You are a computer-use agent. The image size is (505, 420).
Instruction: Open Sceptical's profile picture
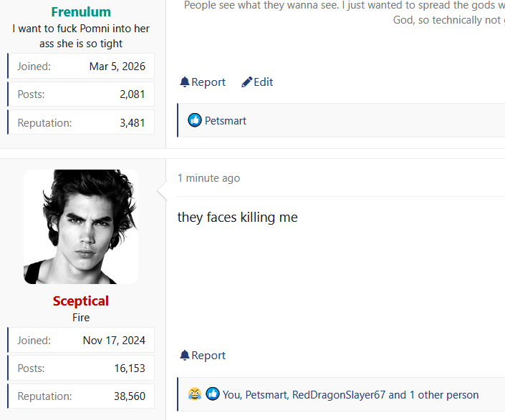(x=81, y=227)
